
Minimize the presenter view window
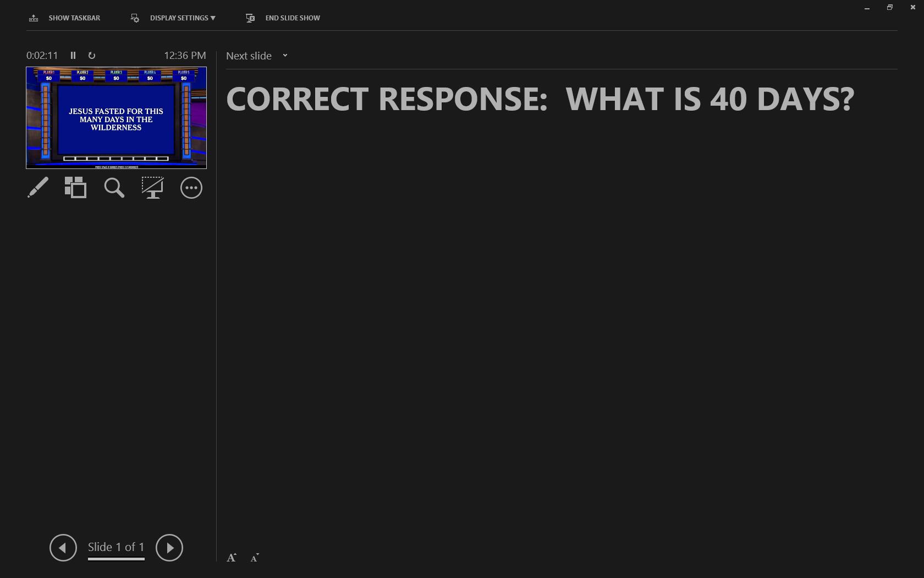point(867,8)
